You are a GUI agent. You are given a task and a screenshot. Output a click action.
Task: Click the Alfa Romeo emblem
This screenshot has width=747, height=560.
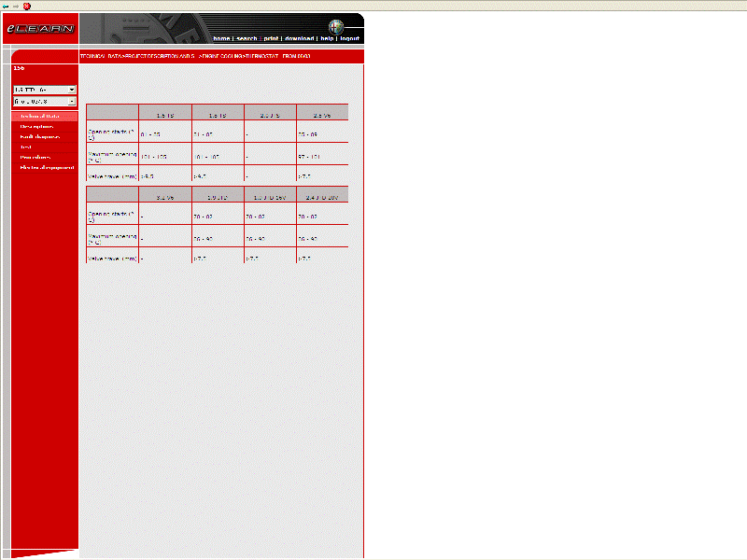click(336, 27)
